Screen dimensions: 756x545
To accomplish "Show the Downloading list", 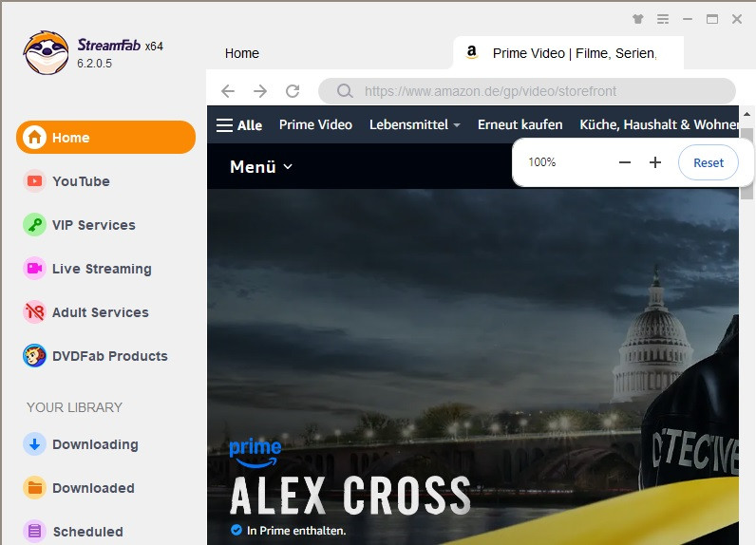I will coord(95,444).
